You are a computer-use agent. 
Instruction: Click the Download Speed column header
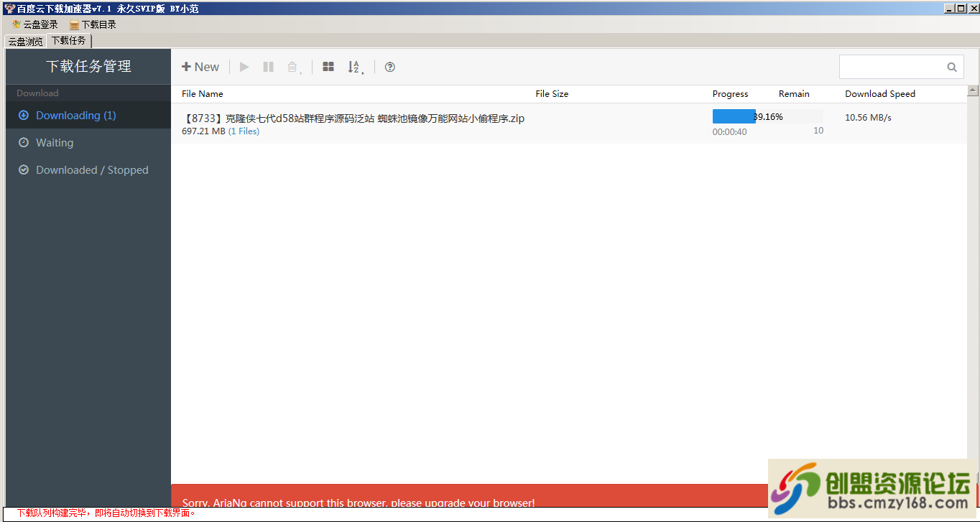coord(880,94)
